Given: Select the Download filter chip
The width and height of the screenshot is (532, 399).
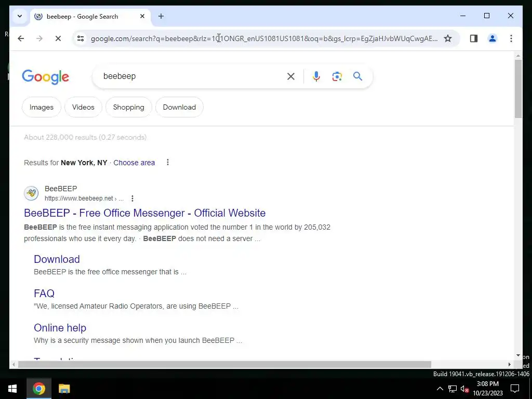Looking at the screenshot, I should pyautogui.click(x=179, y=107).
